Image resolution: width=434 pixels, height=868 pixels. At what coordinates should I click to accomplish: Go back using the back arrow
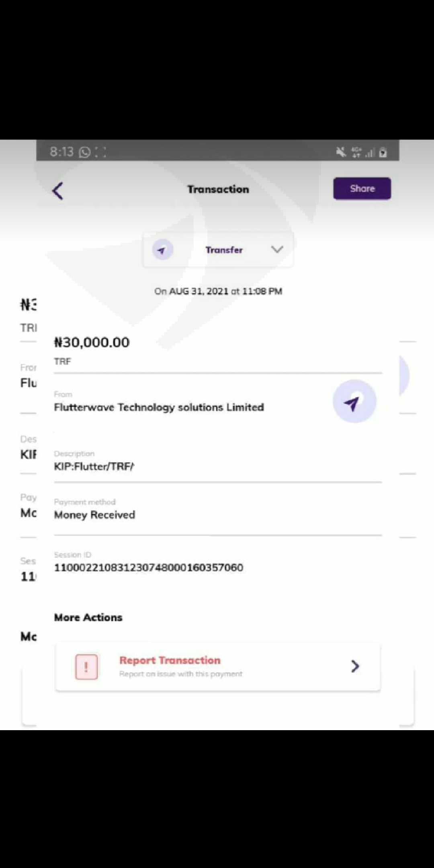coord(58,190)
